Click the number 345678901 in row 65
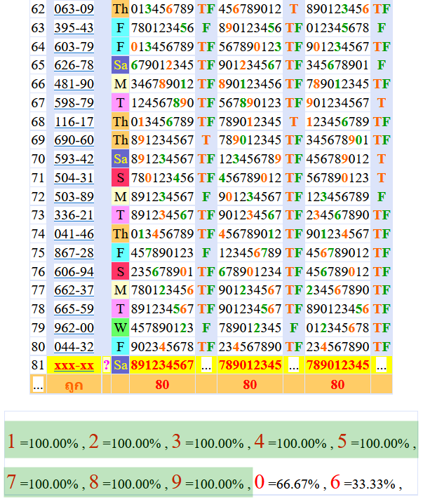Viewport: 423px width, 504px height. coord(337,65)
